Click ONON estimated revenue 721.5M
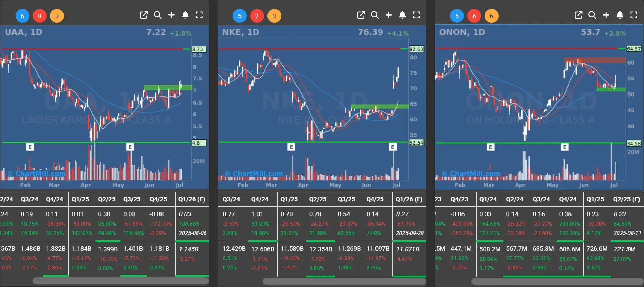Viewport: 644px width, 287px height. 624,249
